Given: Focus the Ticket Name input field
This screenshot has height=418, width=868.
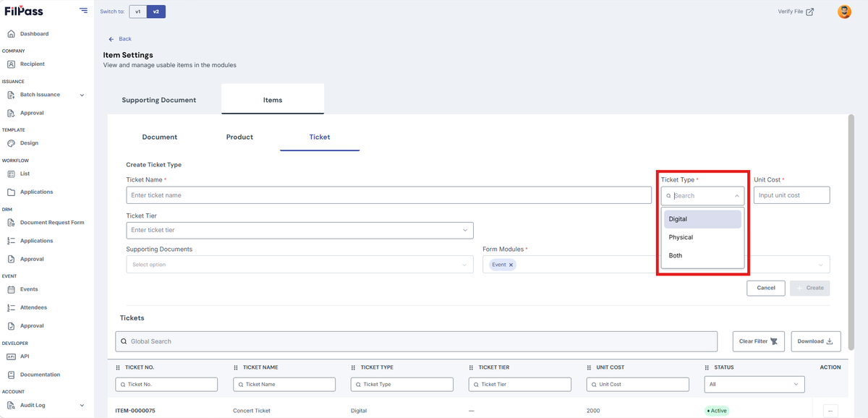Looking at the screenshot, I should (x=389, y=195).
